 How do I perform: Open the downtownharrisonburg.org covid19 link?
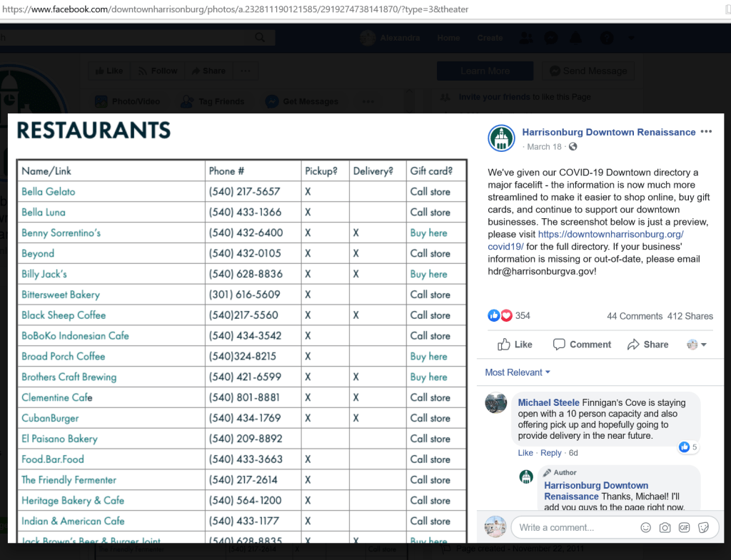point(585,240)
